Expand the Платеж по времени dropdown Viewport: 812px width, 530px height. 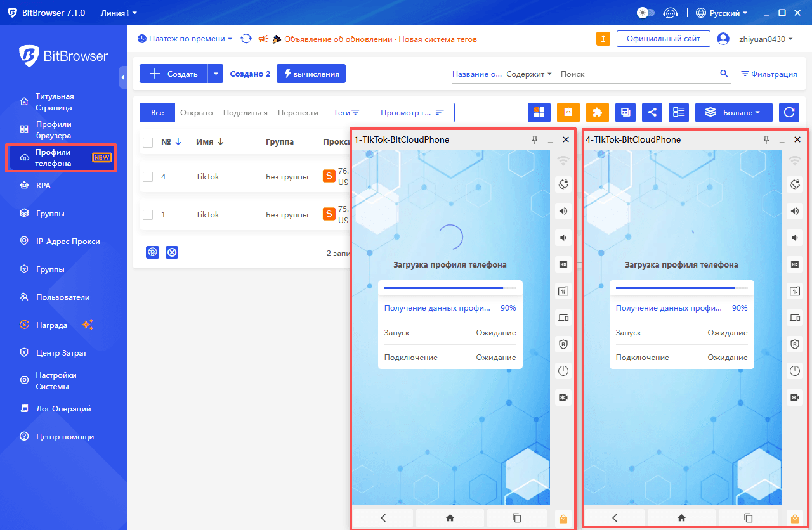[185, 39]
